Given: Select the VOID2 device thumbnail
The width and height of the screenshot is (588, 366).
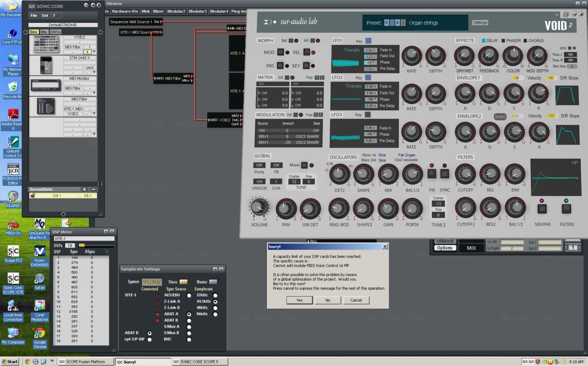Looking at the screenshot, I should point(46,44).
